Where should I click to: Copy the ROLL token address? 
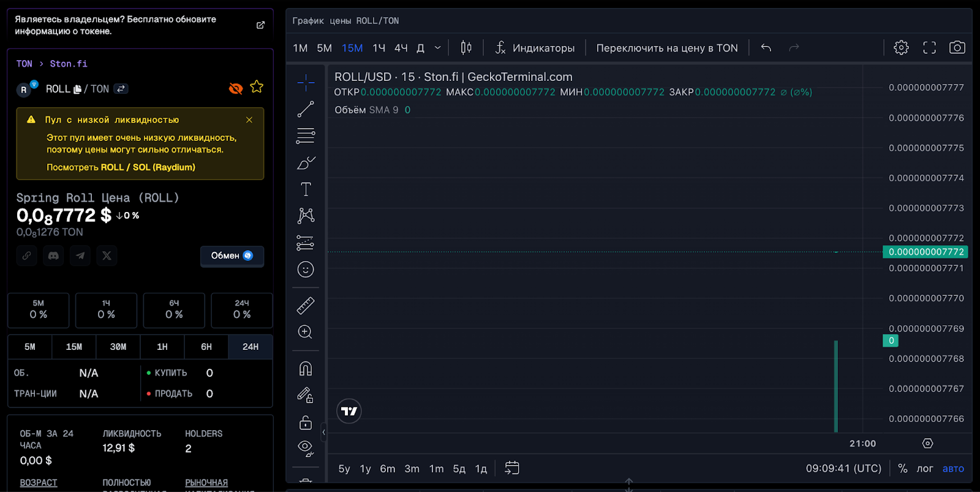78,89
